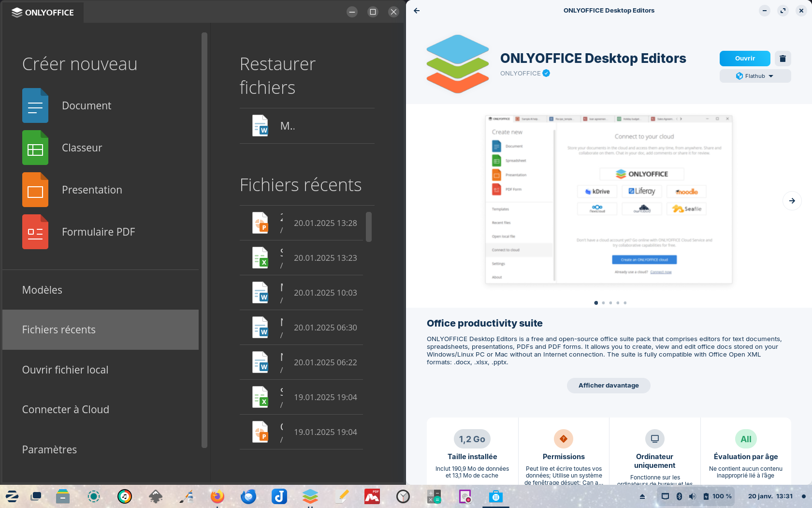Open the Taille installée 1,2 Go card

click(x=472, y=451)
